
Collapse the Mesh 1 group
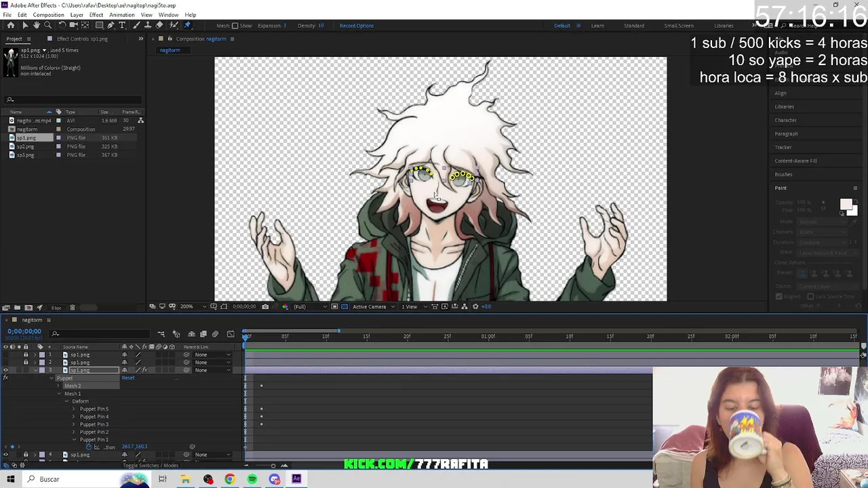tap(59, 394)
